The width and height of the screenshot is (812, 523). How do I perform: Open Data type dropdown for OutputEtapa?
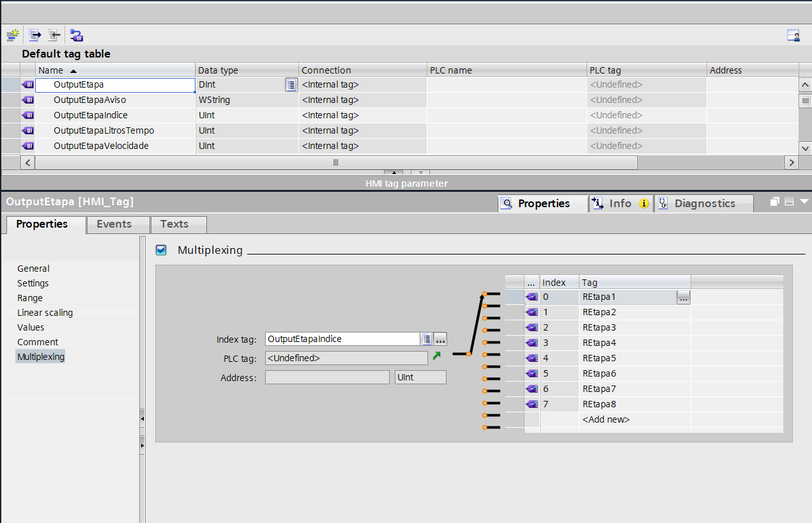291,85
